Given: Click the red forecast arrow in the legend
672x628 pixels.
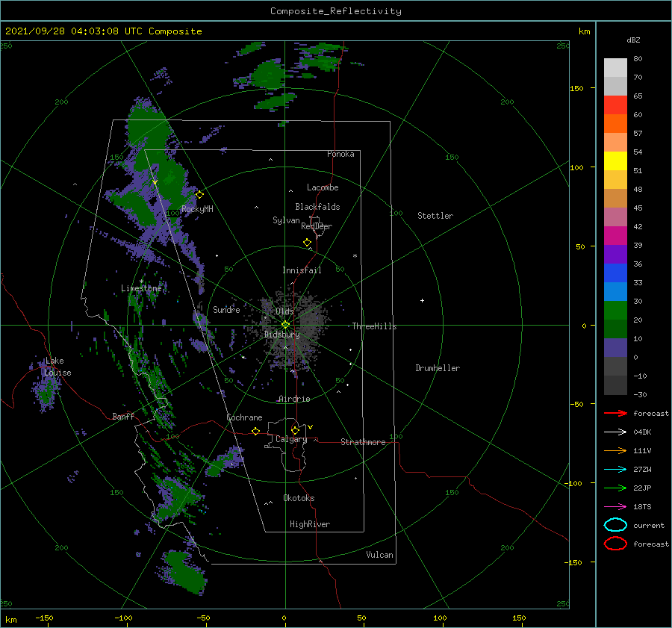Looking at the screenshot, I should point(615,413).
